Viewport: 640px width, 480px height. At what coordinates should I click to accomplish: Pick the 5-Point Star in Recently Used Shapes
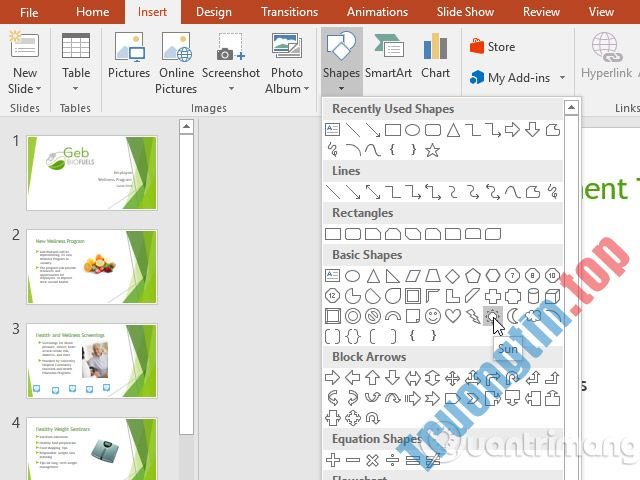[433, 150]
